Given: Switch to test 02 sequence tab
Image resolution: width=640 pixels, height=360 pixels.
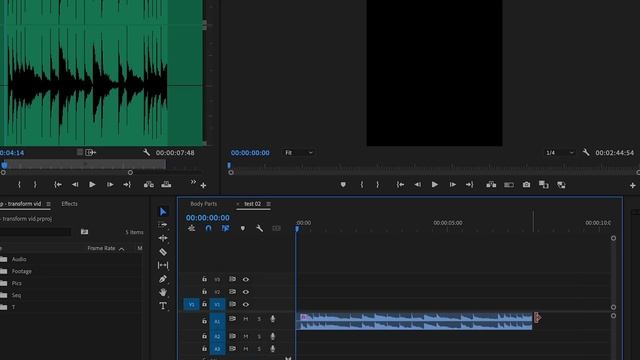Looking at the screenshot, I should (252, 204).
